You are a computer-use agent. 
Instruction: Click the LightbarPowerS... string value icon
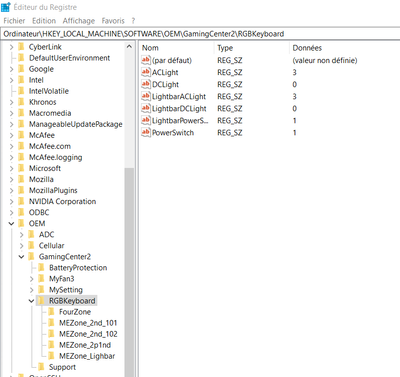(146, 120)
